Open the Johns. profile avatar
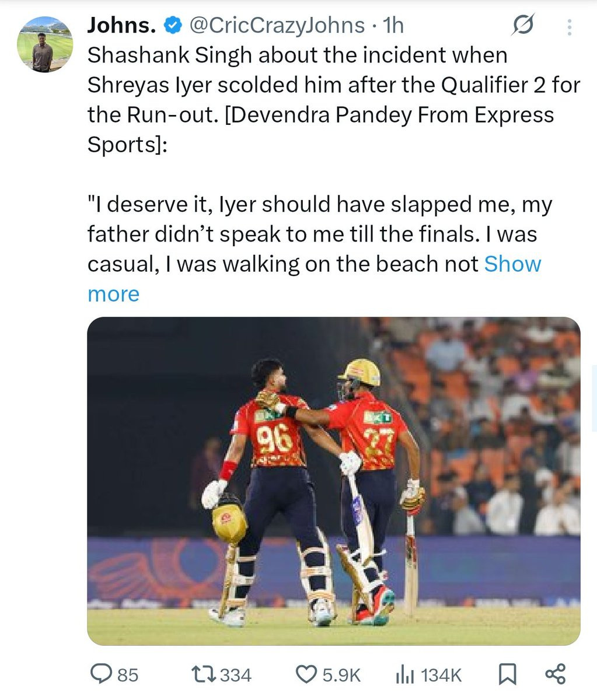597x700 pixels. pos(43,44)
